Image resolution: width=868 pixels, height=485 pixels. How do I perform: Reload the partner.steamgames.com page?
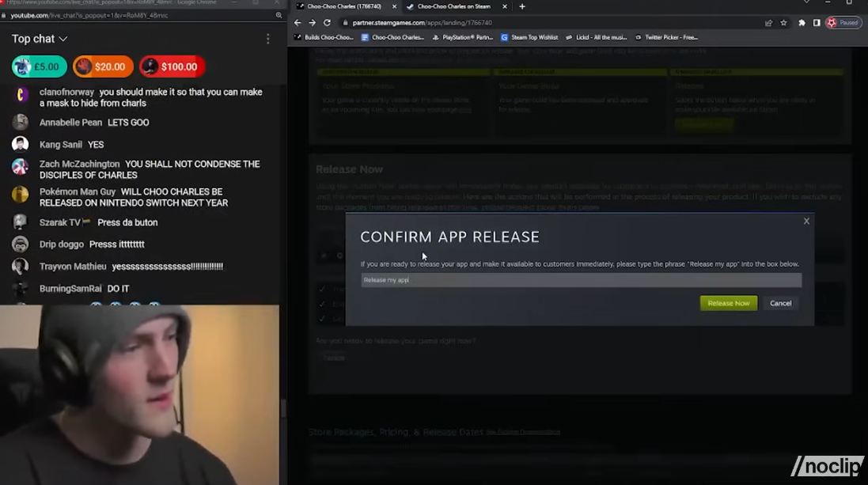tap(327, 23)
